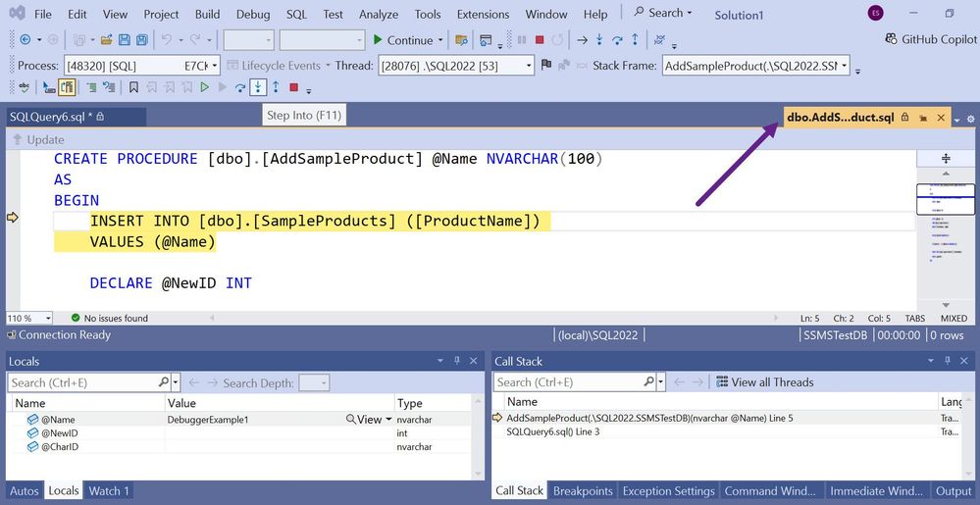Click the pin icon on the Locals panel header
This screenshot has height=505, width=980.
point(457,361)
